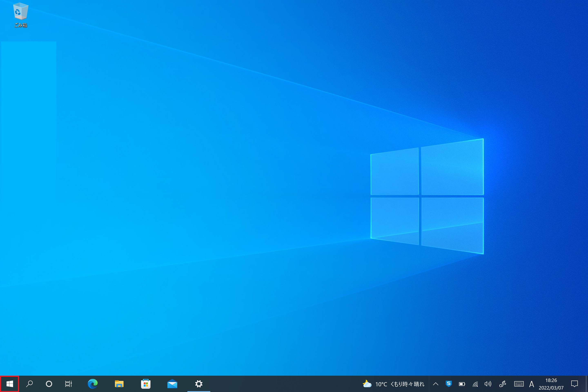Open clock calendar showing 18:26

[551, 384]
